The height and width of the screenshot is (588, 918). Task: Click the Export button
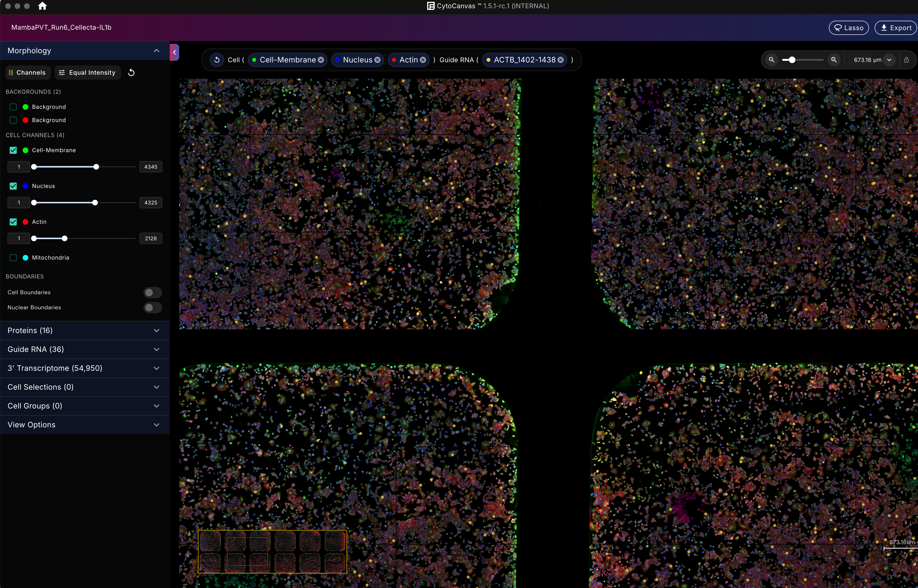pos(896,28)
